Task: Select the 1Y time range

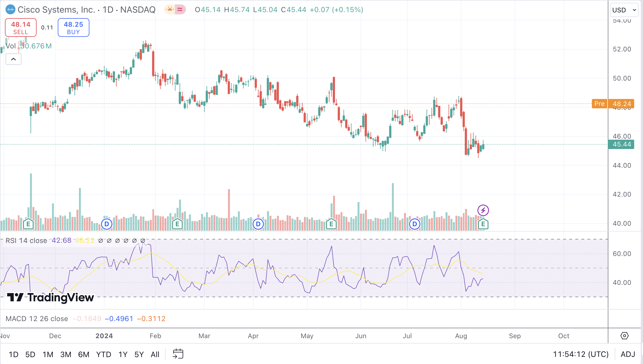Action: (x=123, y=354)
